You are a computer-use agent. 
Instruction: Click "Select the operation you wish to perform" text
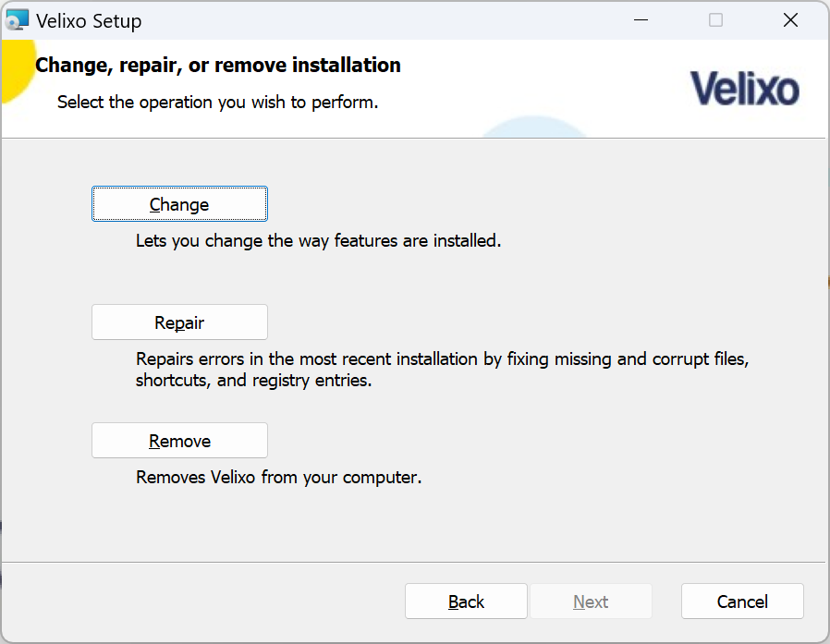[217, 102]
